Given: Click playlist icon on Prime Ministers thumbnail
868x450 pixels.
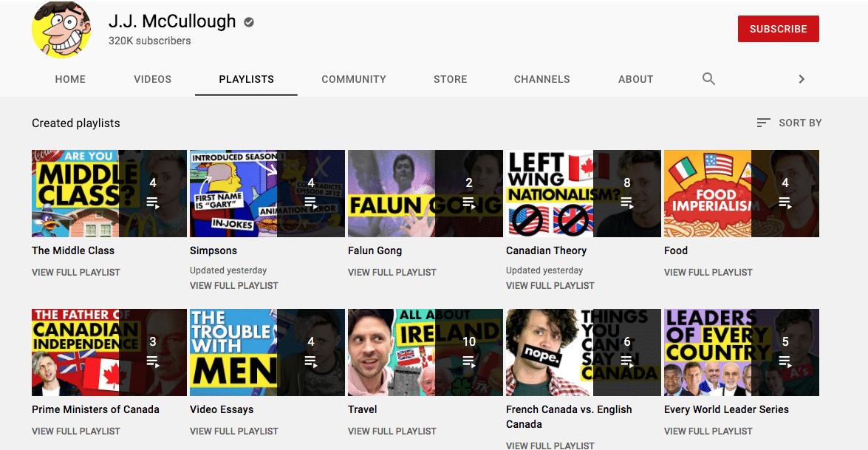Looking at the screenshot, I should 153,361.
